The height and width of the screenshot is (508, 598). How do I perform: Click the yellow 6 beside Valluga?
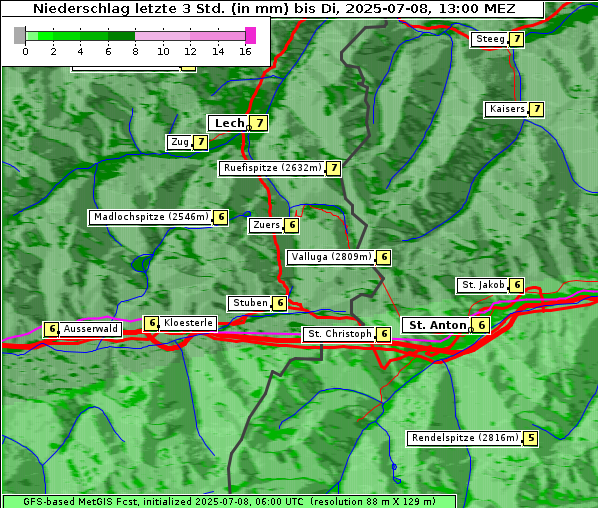click(384, 257)
